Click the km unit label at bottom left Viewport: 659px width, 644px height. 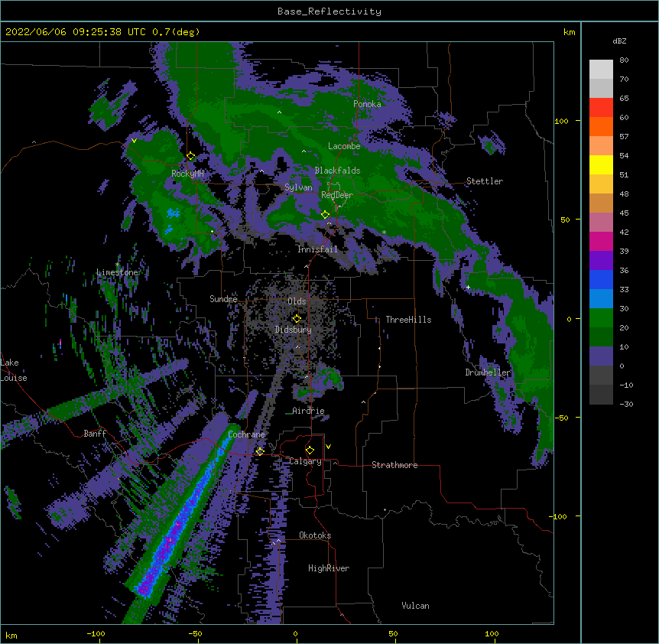[11, 636]
